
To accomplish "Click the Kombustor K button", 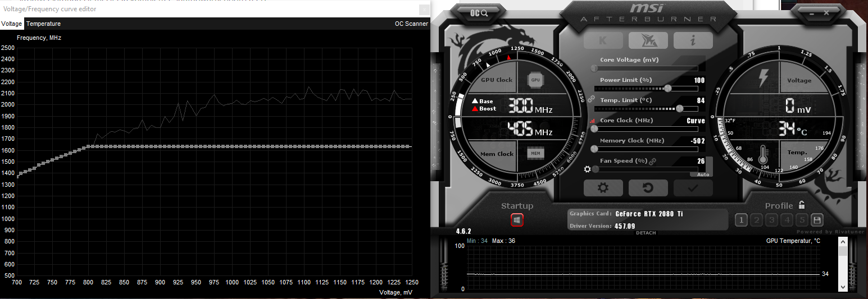I will point(603,40).
